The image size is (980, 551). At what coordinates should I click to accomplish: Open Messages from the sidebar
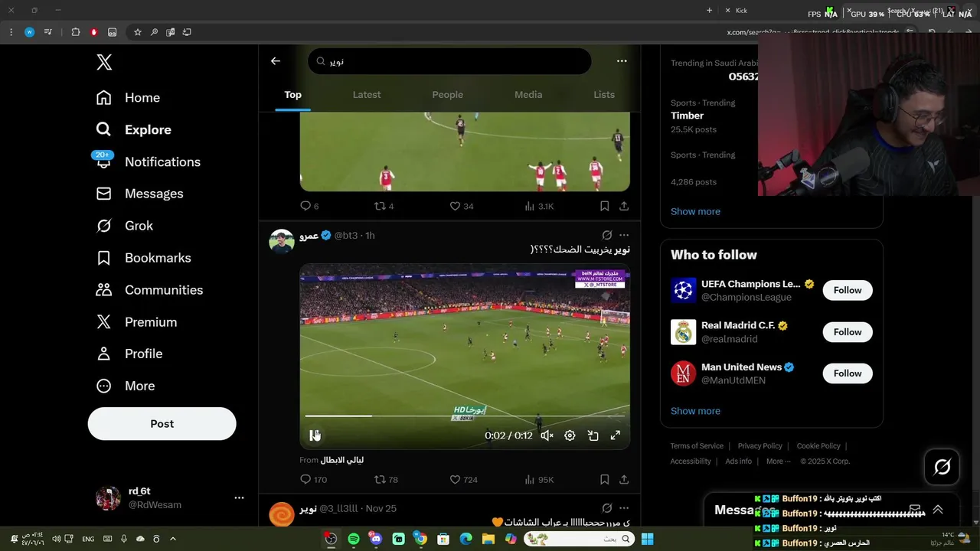139,194
